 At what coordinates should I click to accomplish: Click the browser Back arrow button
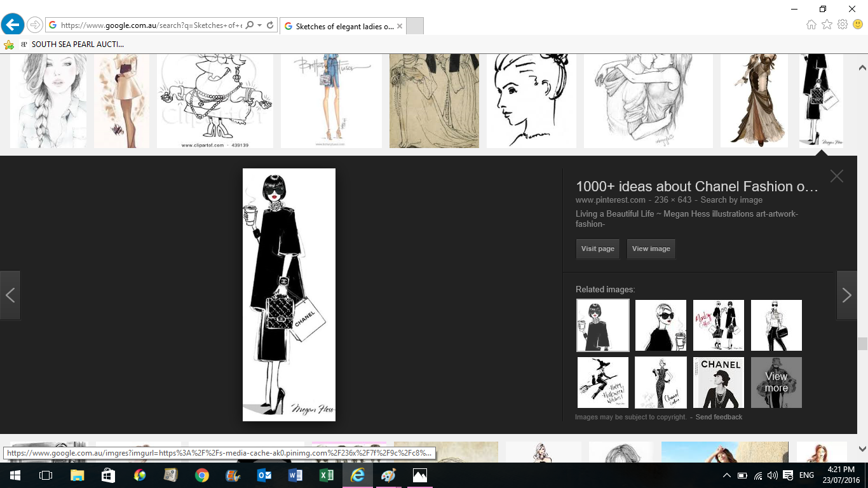point(13,25)
